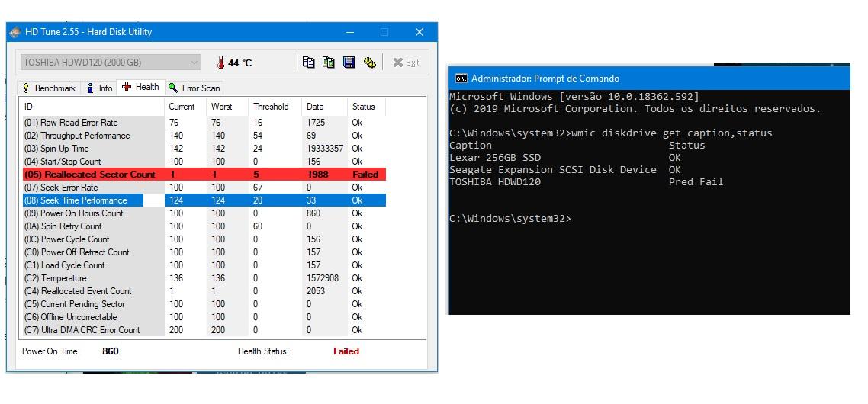Open the TOSHIBA HDWD120 drive dropdown

110,63
